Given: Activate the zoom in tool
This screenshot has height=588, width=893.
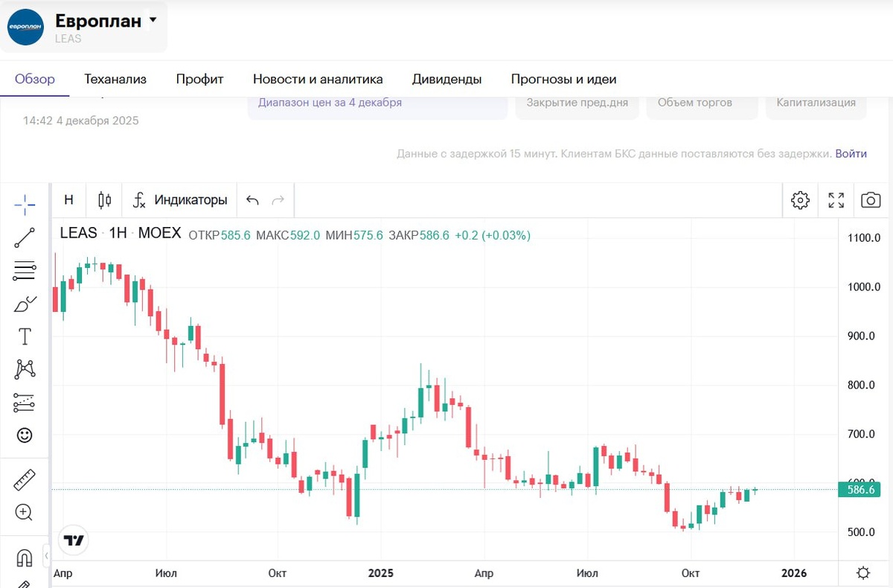Looking at the screenshot, I should point(25,512).
